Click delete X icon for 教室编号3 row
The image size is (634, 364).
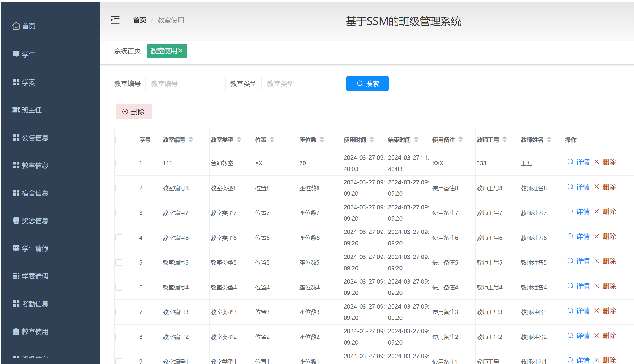click(597, 311)
